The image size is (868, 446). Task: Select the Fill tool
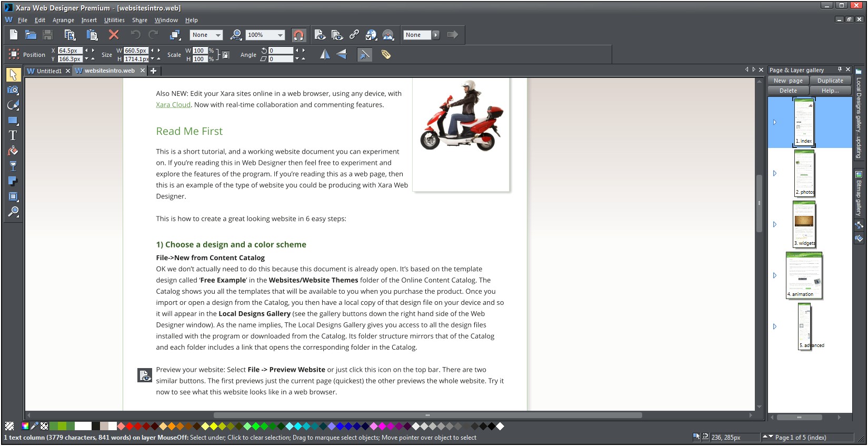click(x=13, y=151)
